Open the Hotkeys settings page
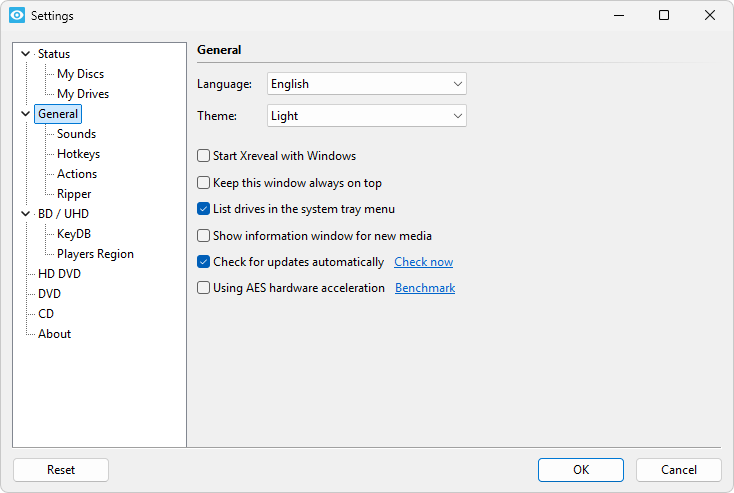The image size is (734, 493). [x=78, y=154]
